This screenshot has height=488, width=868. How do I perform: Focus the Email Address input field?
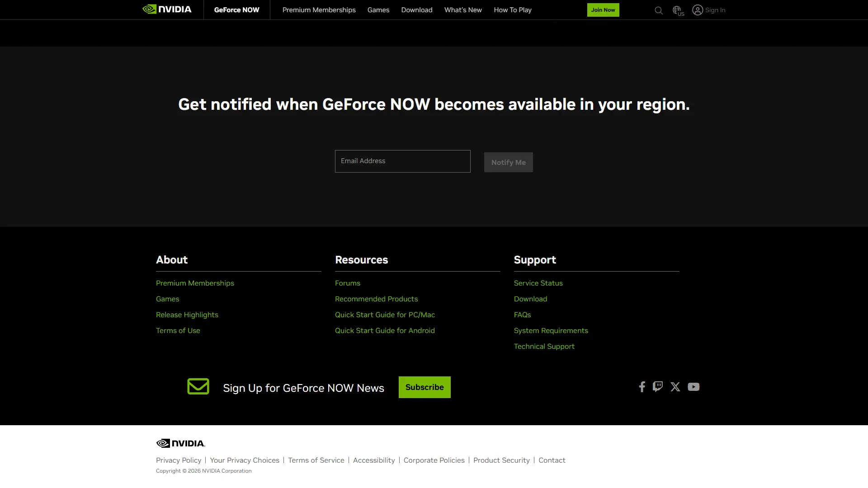(x=402, y=161)
